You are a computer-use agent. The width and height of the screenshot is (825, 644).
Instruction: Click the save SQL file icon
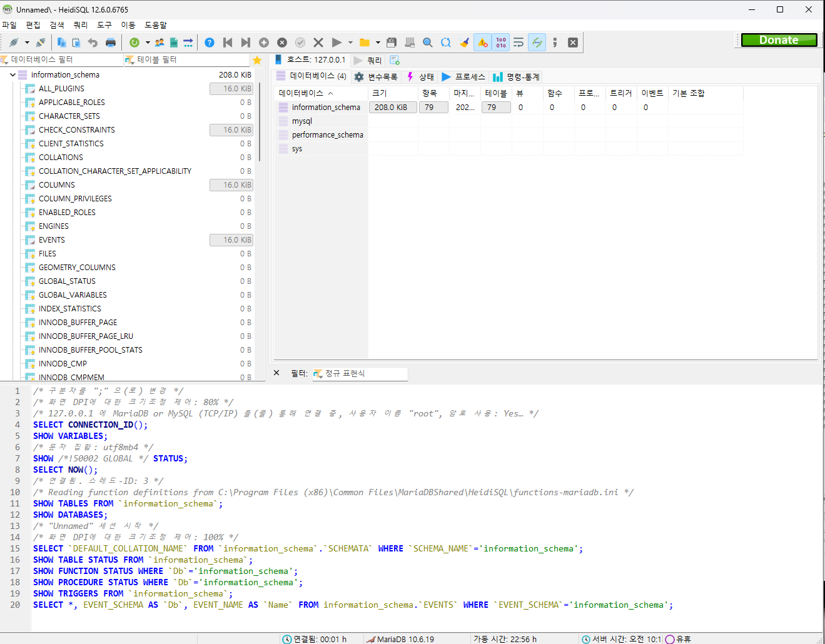click(392, 43)
